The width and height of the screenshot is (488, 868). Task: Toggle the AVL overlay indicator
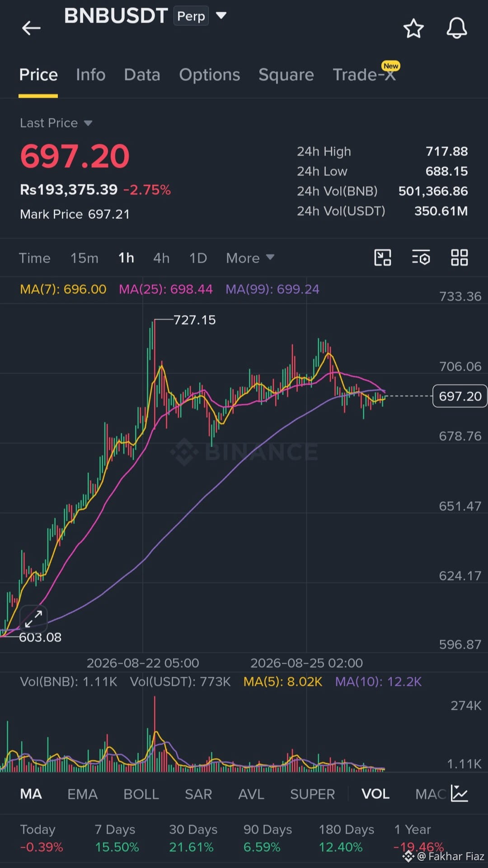pyautogui.click(x=251, y=794)
